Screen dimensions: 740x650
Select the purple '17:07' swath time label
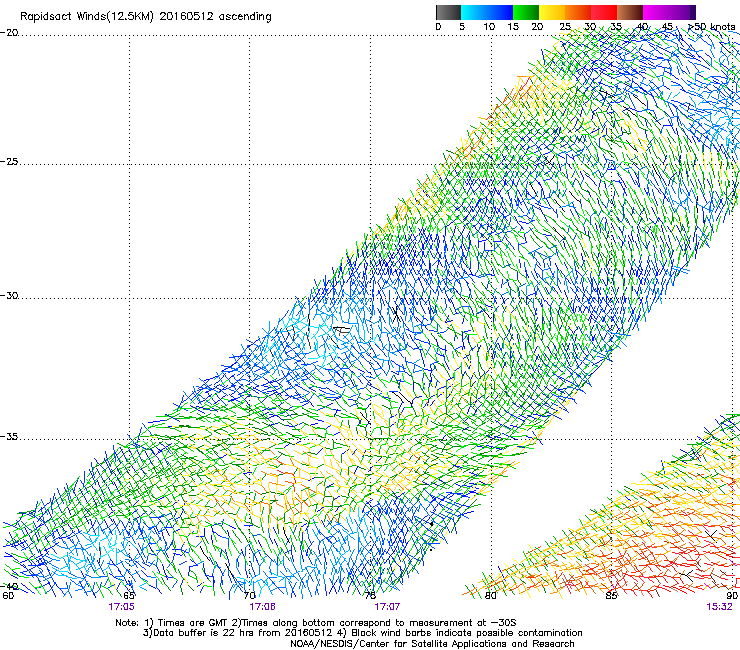(387, 607)
